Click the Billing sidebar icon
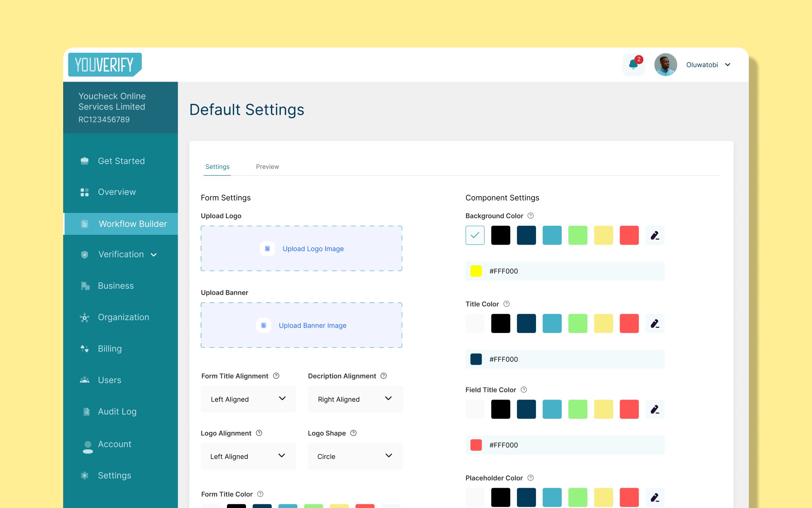 pos(85,349)
